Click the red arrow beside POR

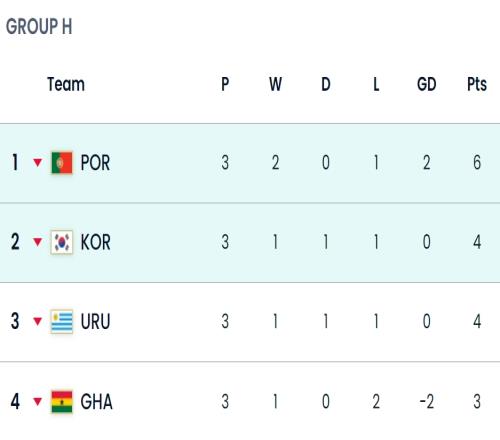[38, 163]
